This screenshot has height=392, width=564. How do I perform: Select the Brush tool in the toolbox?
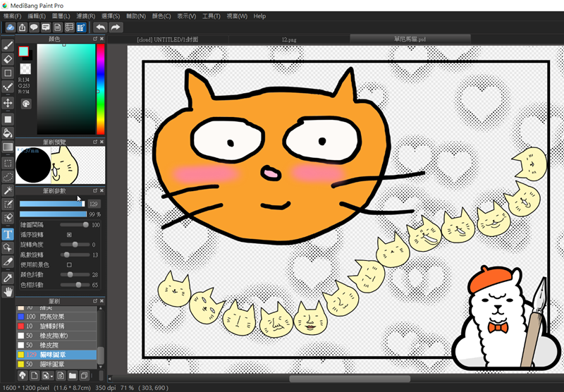point(8,45)
